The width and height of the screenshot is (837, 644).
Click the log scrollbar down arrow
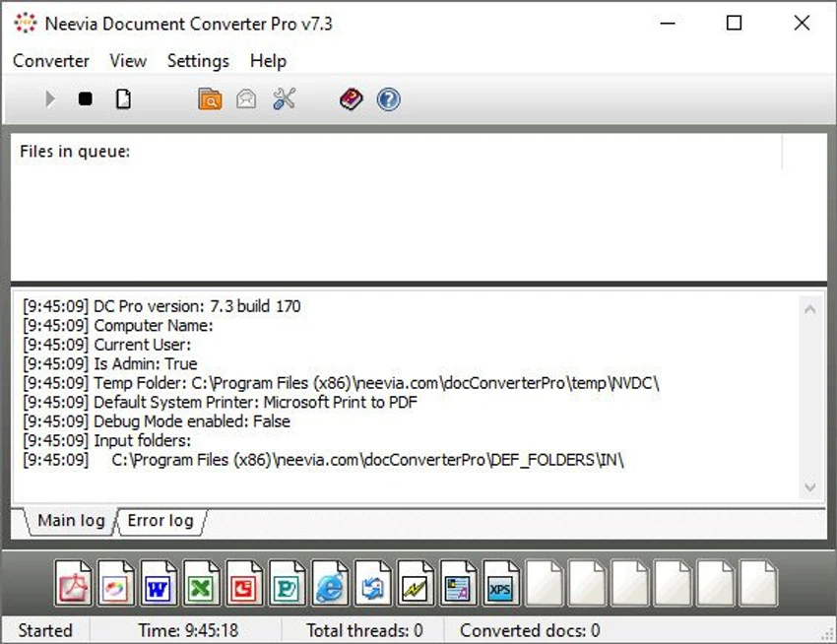tap(809, 487)
